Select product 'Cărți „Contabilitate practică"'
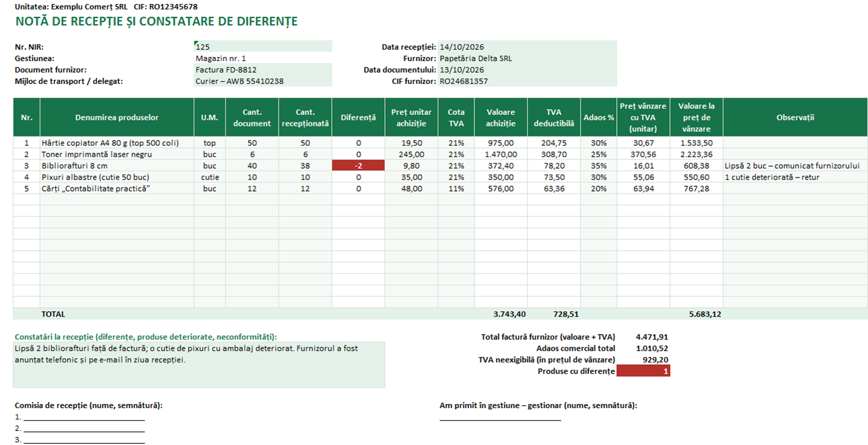The image size is (868, 445). click(117, 188)
